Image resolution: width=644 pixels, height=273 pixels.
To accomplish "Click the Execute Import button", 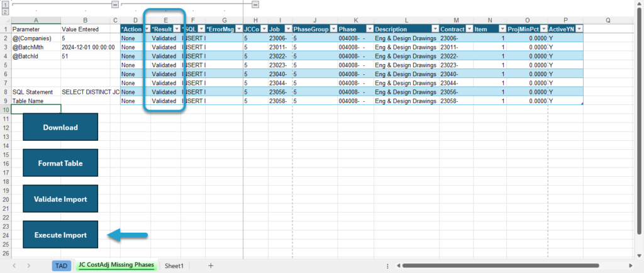I will 60,235.
